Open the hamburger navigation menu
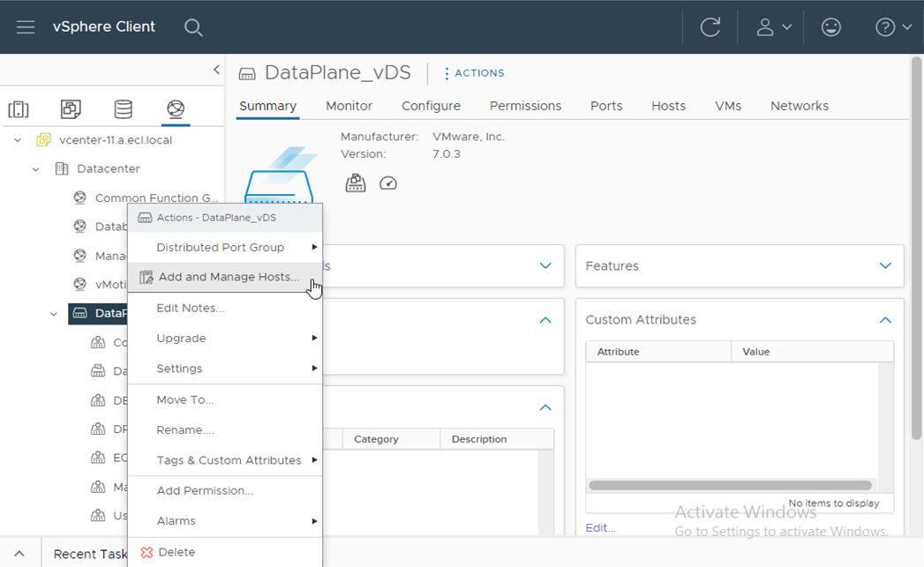Image resolution: width=924 pixels, height=567 pixels. pyautogui.click(x=26, y=27)
